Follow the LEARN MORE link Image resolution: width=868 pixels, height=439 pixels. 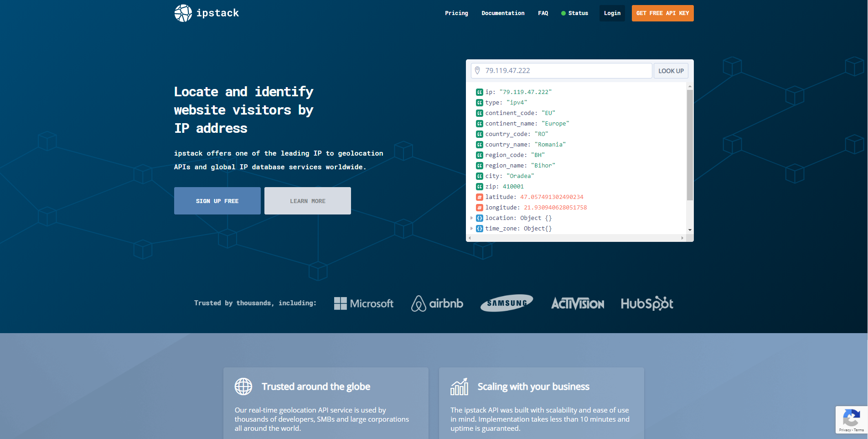pos(307,201)
